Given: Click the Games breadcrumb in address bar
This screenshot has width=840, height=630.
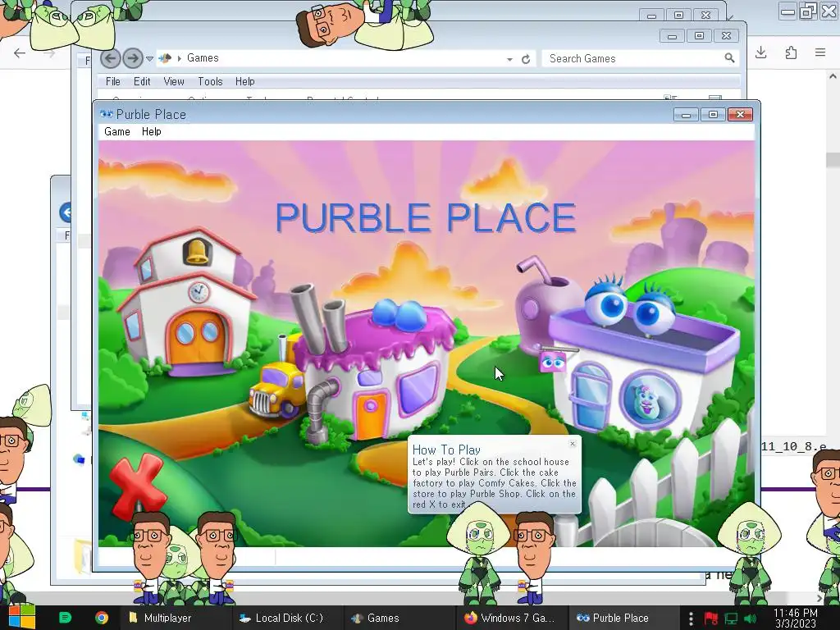Looking at the screenshot, I should (x=203, y=58).
